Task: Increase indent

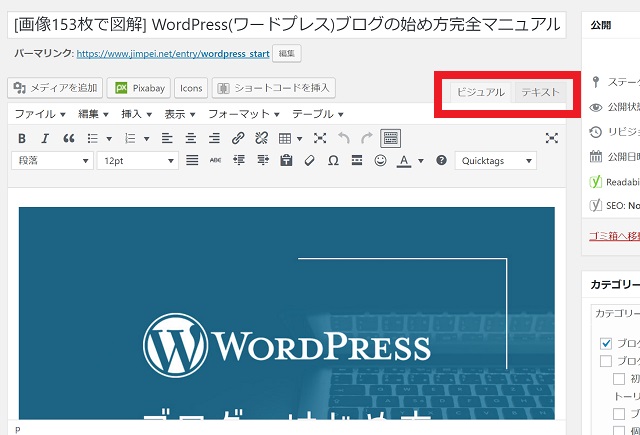Action: point(263,160)
